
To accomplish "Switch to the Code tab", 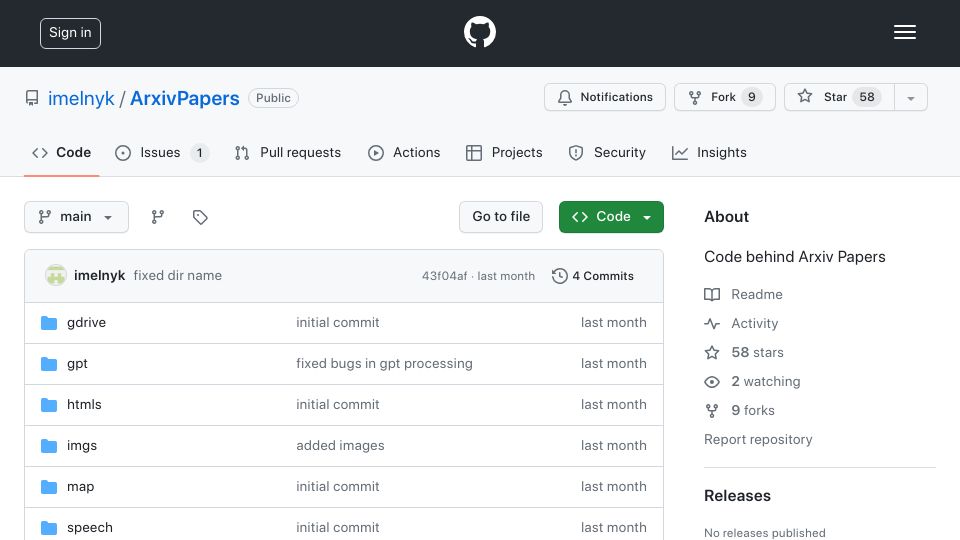I will tap(61, 152).
